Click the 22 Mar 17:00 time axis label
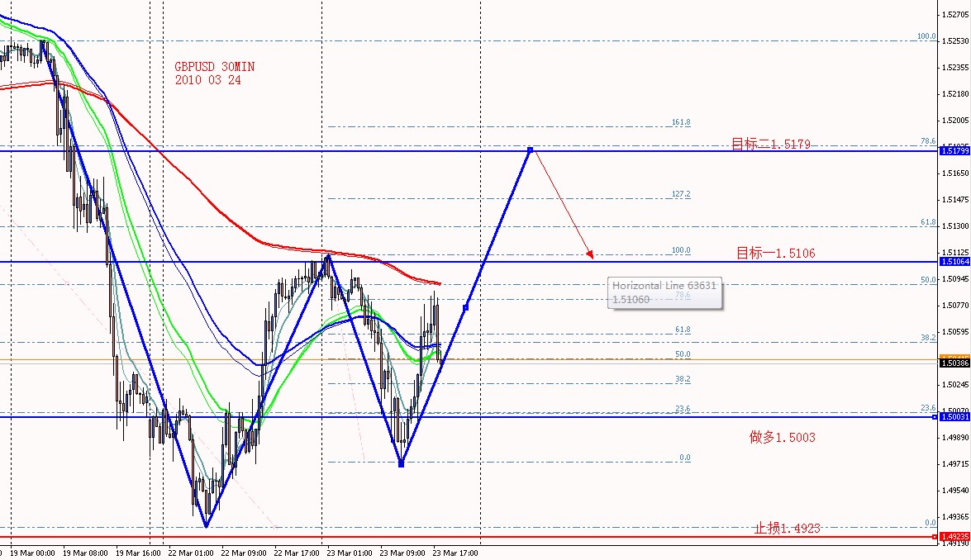The width and height of the screenshot is (971, 560). point(297,553)
